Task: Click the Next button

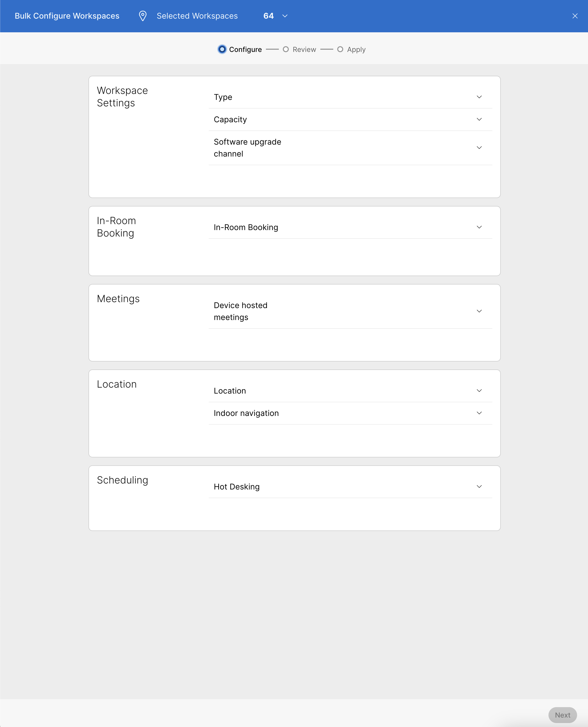Action: (562, 715)
